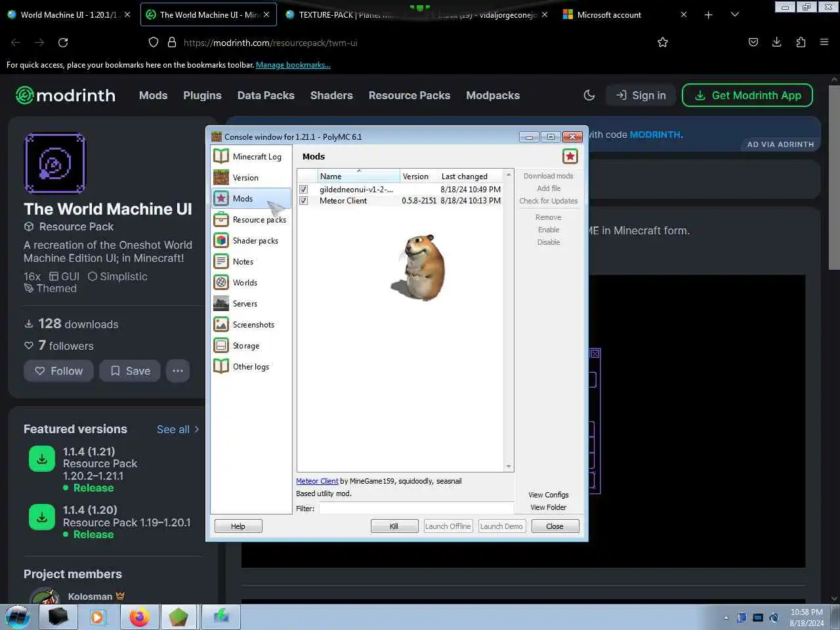Open the media player taskbar icon
This screenshot has height=630, width=840.
98,617
